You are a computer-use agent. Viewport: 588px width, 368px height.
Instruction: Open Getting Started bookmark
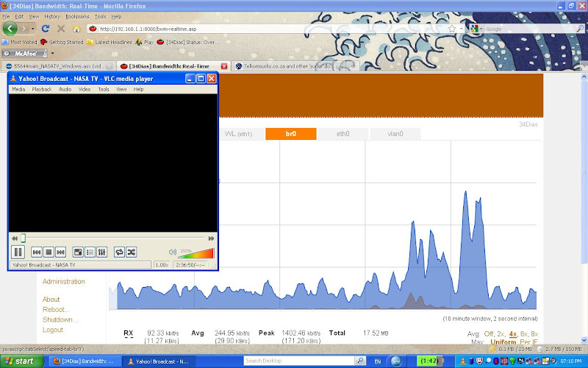point(62,42)
